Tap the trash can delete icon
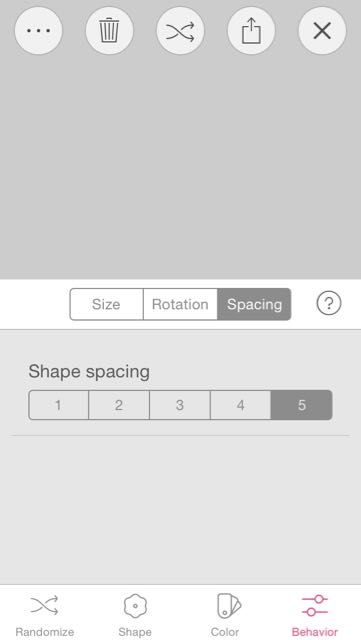The width and height of the screenshot is (361, 640). click(x=109, y=31)
